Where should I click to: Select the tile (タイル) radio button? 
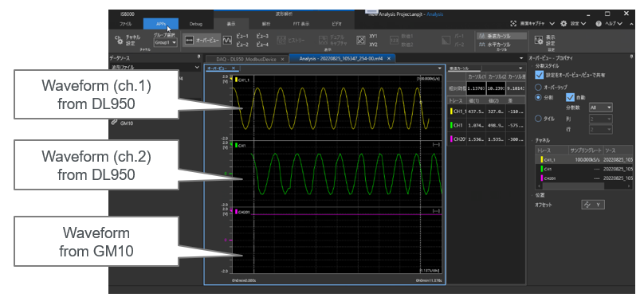[538, 119]
